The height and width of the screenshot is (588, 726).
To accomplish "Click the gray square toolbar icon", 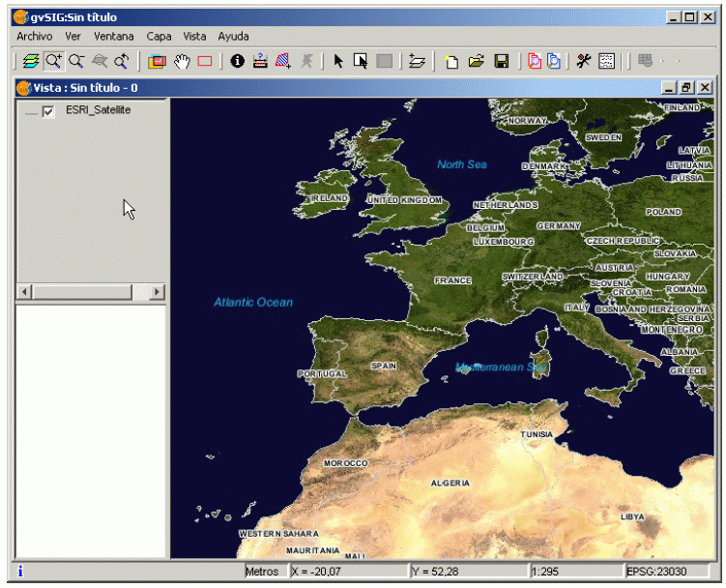I will 385,61.
